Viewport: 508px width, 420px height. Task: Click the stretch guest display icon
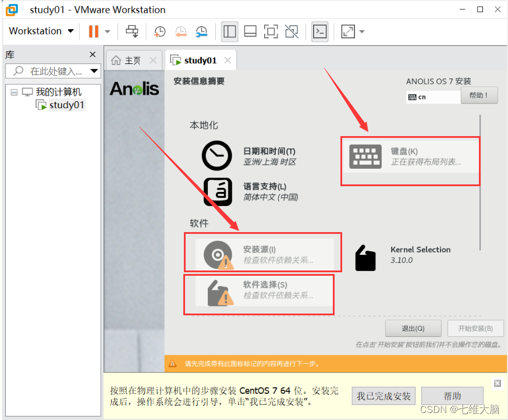[x=348, y=32]
